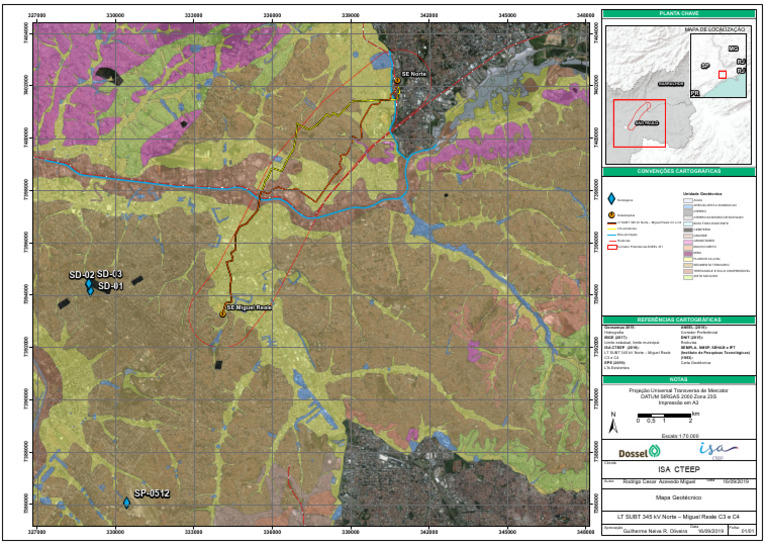Click the SÃO PAULO label in the key map
This screenshot has width=768, height=544.
click(x=647, y=123)
